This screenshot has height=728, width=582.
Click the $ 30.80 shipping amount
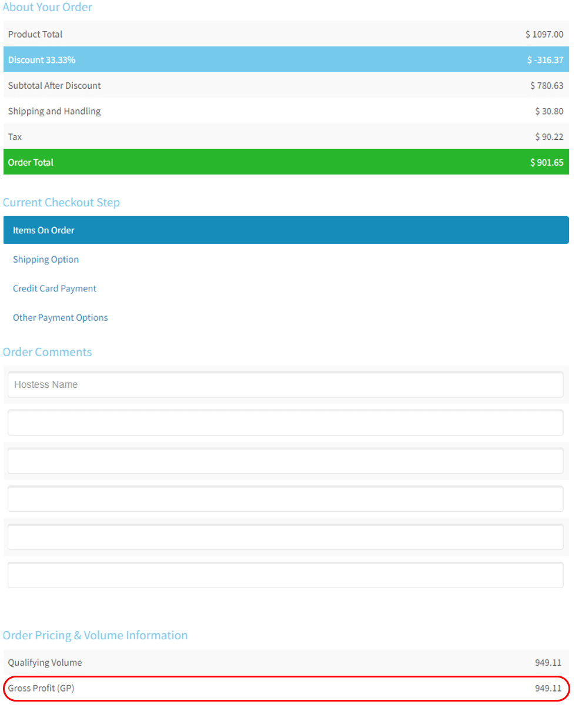pos(549,111)
